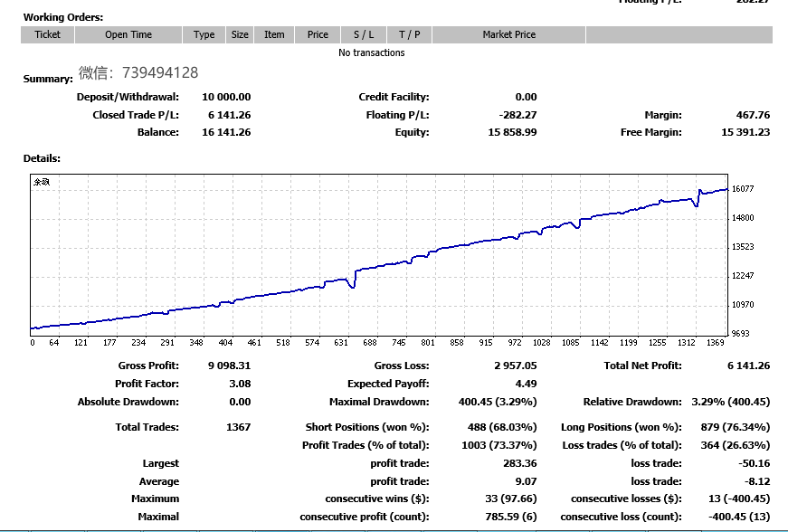Select the Profit Factor value 3.08

coord(241,384)
